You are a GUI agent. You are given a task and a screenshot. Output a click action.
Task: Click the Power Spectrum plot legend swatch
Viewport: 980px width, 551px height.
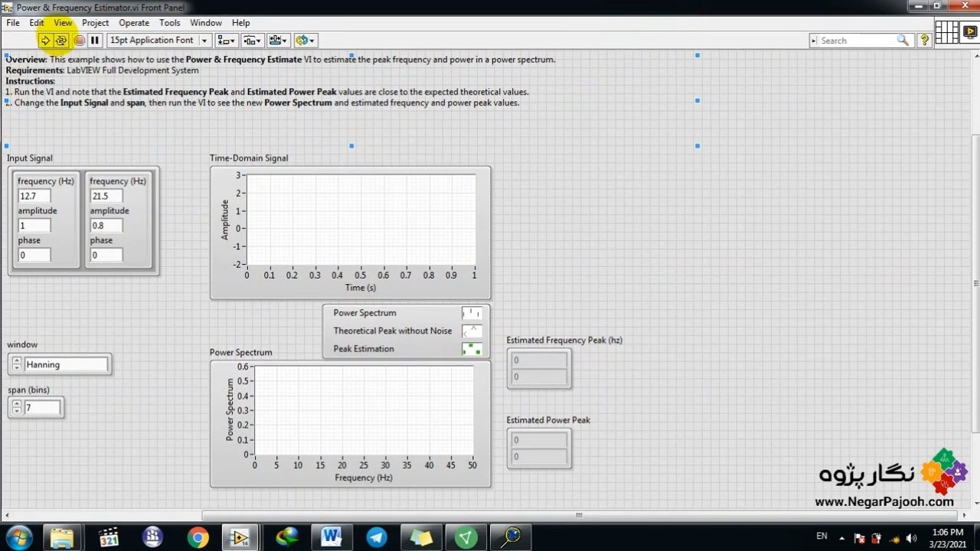[472, 313]
